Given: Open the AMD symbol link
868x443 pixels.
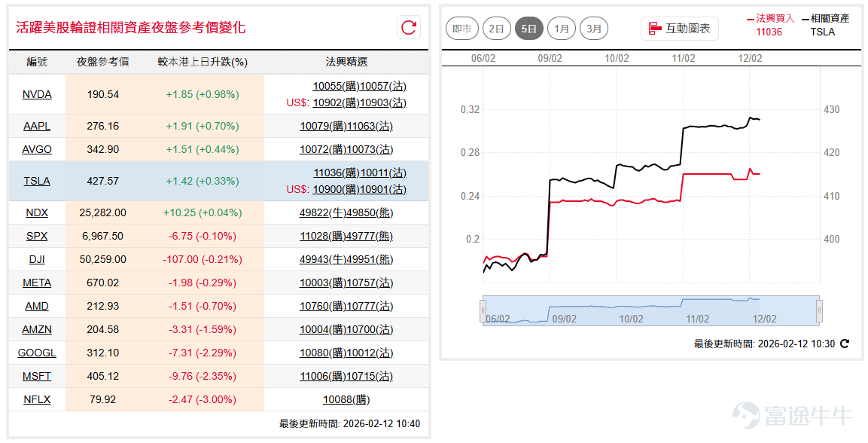Looking at the screenshot, I should coord(37,306).
